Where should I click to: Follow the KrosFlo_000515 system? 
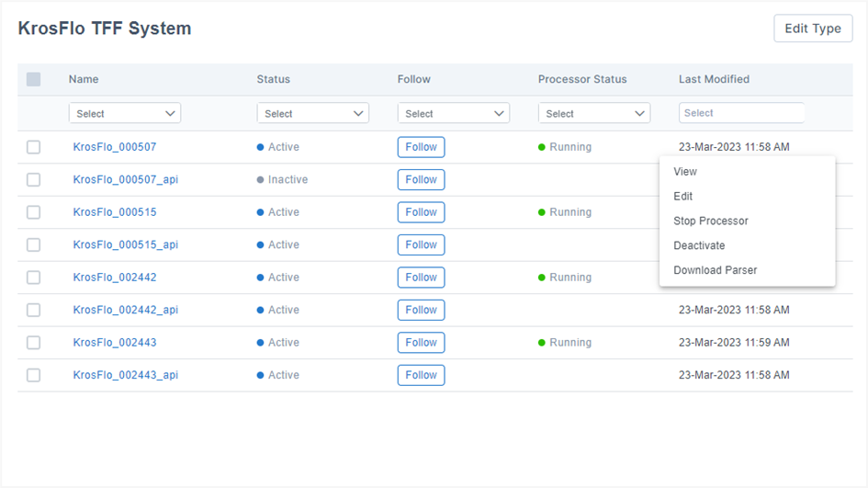click(421, 212)
